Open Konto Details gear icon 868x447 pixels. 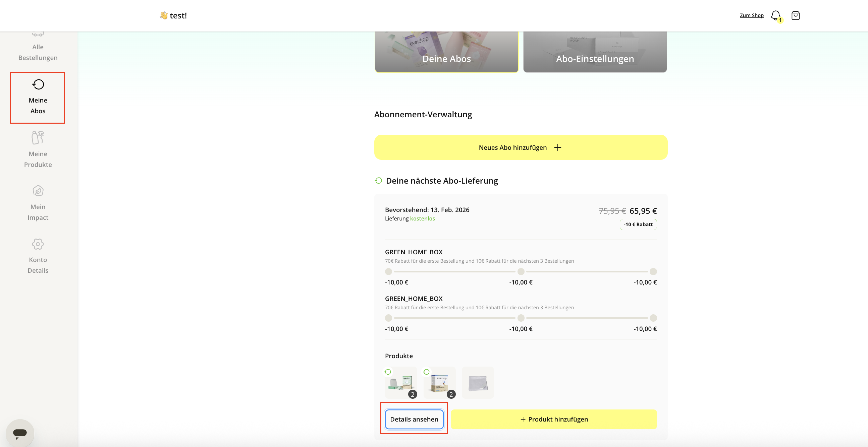(x=38, y=244)
